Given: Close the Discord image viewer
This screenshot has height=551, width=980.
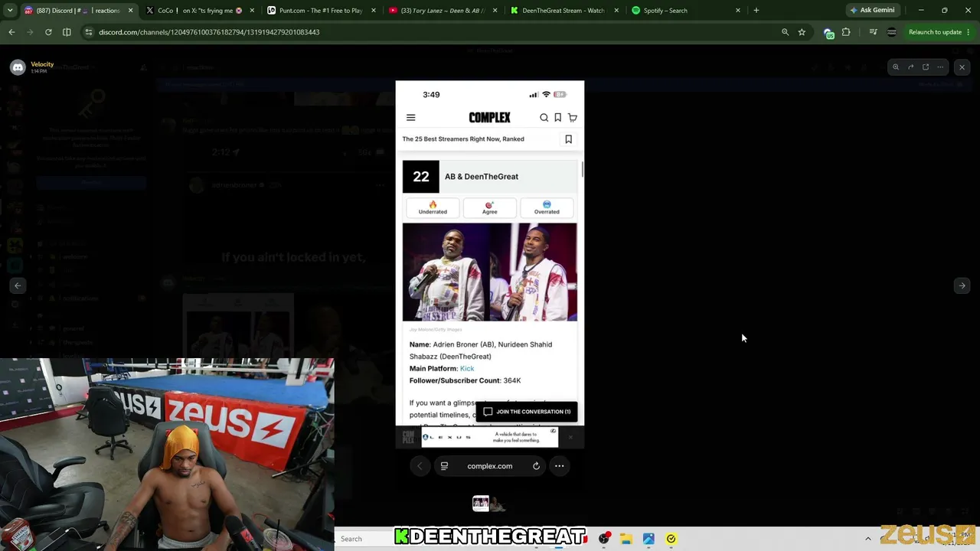Looking at the screenshot, I should pyautogui.click(x=962, y=67).
